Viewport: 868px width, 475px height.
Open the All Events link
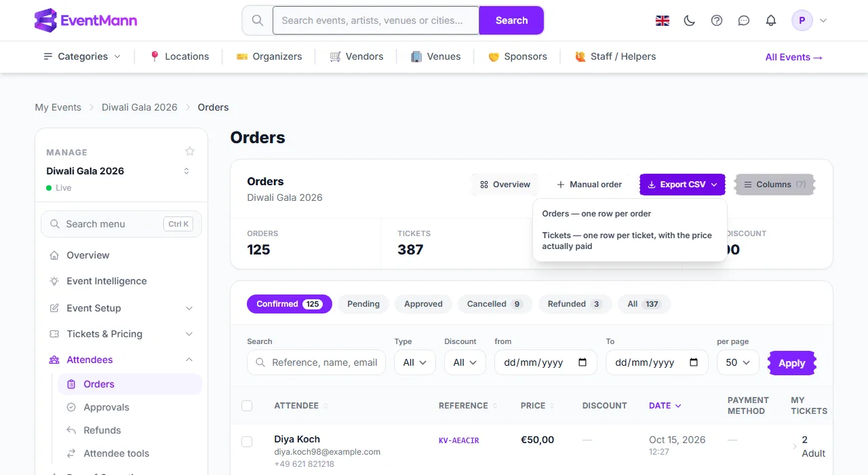[793, 57]
